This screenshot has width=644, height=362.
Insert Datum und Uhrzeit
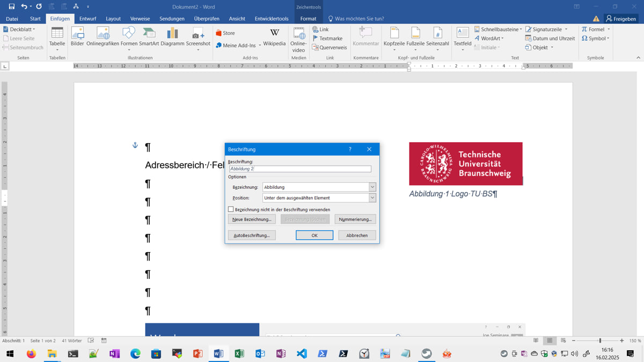click(x=550, y=39)
